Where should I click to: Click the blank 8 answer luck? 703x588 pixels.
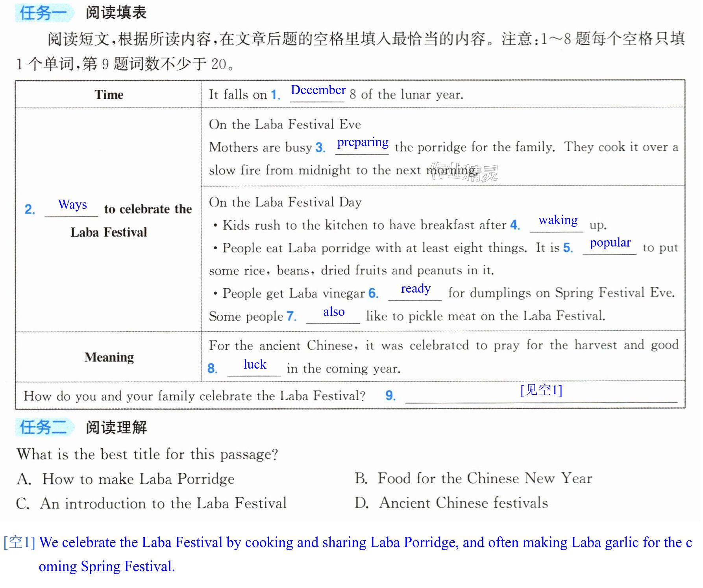tap(255, 364)
